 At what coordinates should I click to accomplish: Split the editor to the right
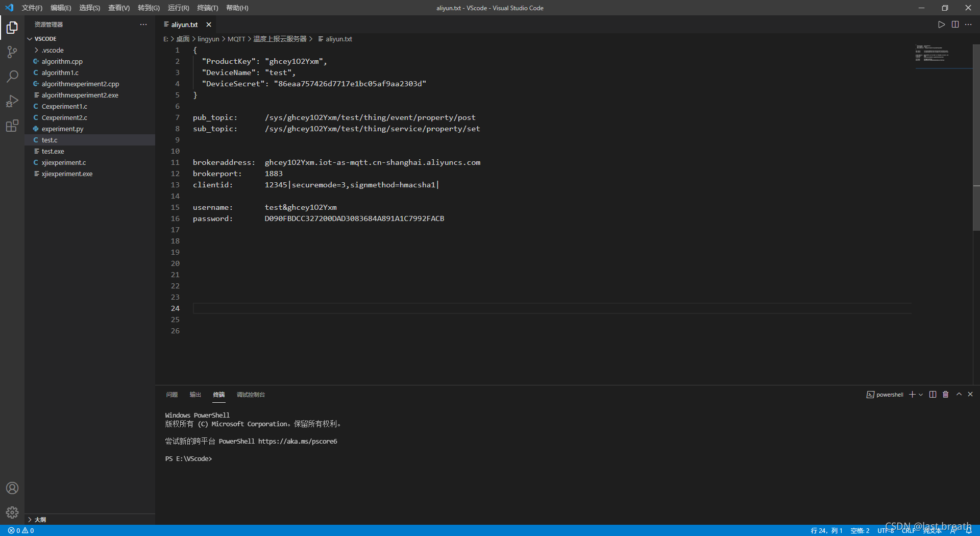tap(955, 25)
